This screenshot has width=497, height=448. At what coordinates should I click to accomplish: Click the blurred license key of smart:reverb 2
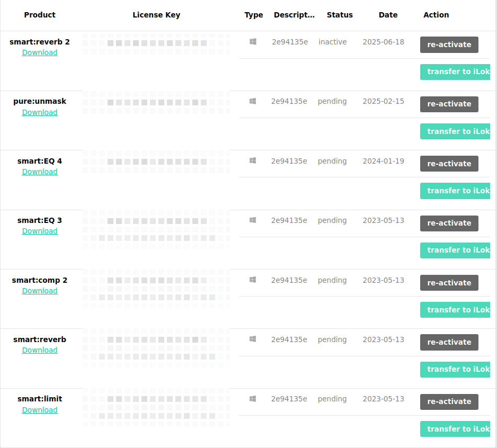click(156, 43)
